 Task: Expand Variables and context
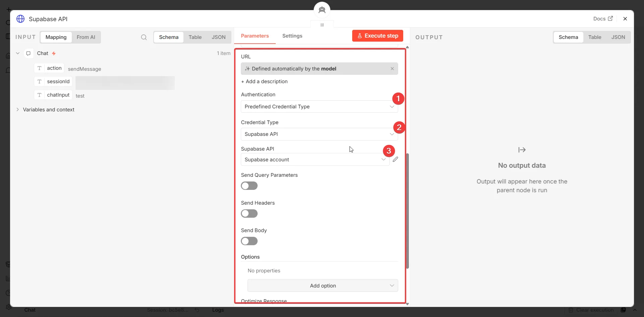[18, 110]
